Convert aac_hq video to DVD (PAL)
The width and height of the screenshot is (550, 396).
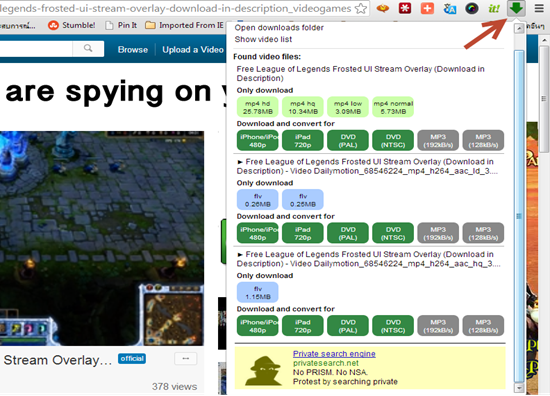coord(348,326)
